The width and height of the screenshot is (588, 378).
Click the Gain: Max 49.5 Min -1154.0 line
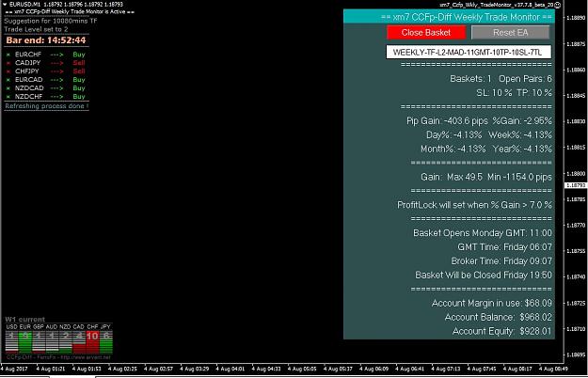point(486,177)
